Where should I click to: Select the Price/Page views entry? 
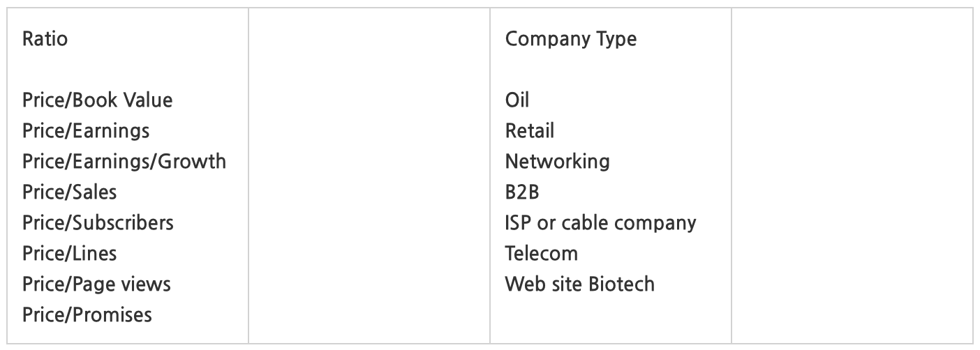click(x=96, y=284)
